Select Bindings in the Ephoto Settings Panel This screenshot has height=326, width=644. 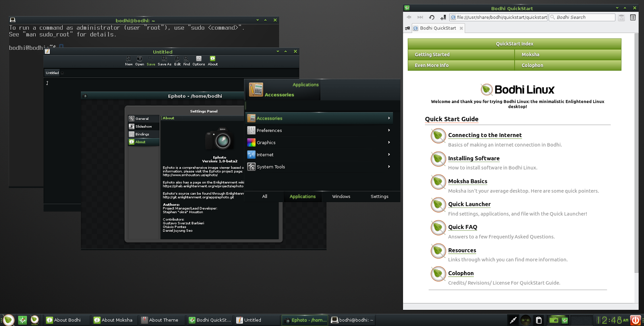144,134
